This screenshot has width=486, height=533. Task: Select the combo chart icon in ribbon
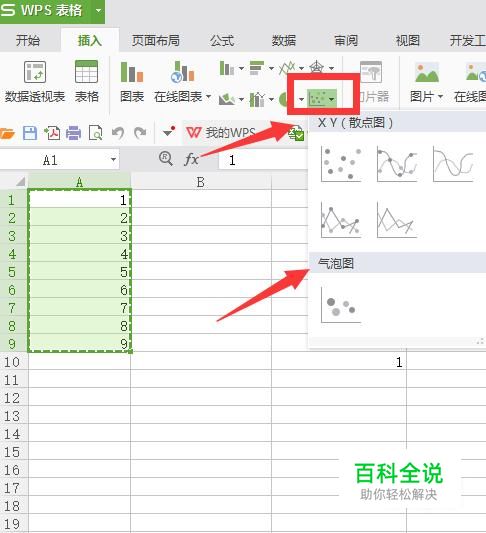click(257, 99)
